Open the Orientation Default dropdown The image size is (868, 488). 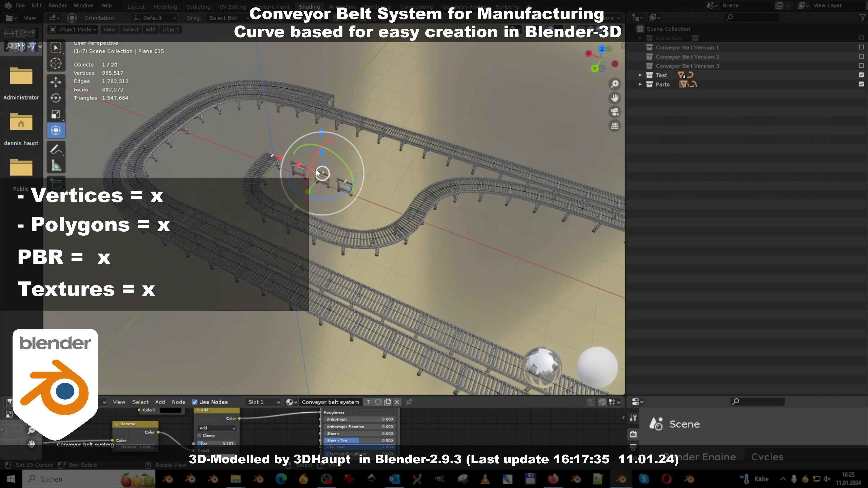tap(155, 18)
